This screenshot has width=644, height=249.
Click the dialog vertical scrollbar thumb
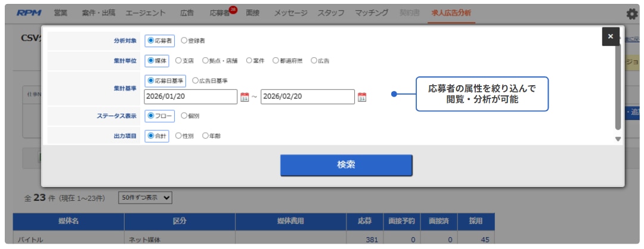[x=618, y=88]
